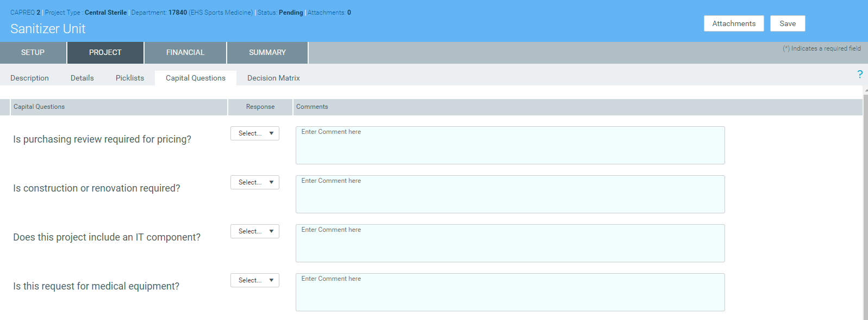Open the PROJECT tab
The image size is (868, 320).
(105, 53)
